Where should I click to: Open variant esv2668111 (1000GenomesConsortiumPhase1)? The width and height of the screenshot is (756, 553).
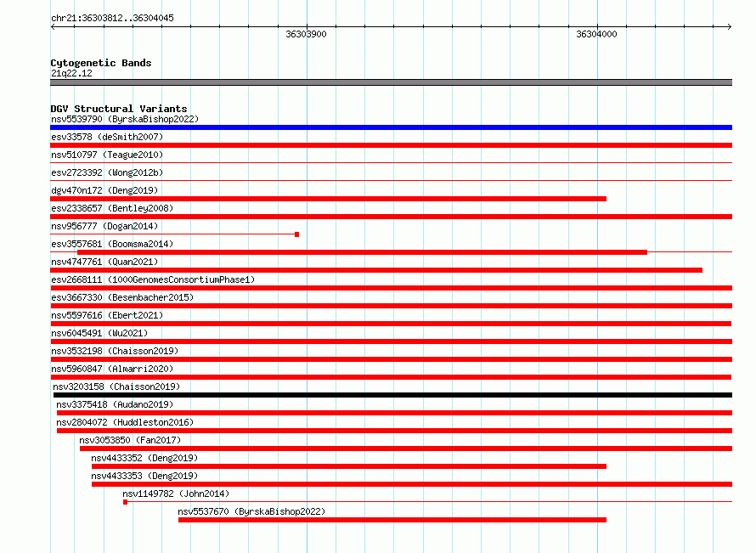(x=153, y=279)
